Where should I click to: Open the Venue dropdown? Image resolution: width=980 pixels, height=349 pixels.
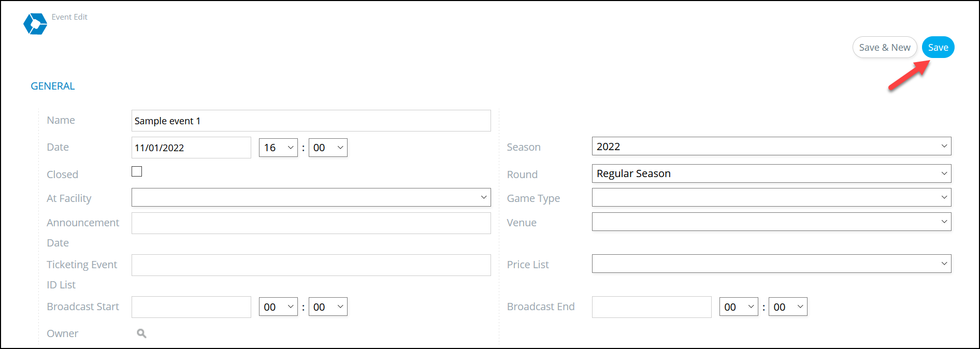point(771,222)
